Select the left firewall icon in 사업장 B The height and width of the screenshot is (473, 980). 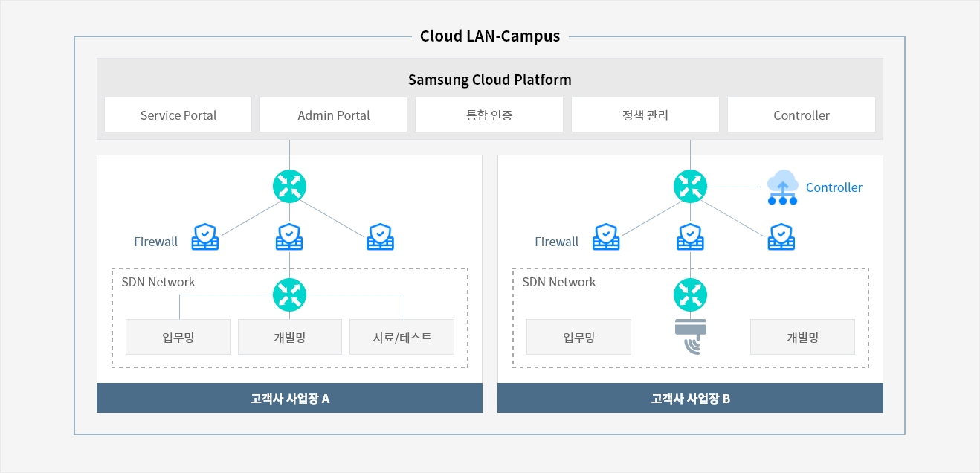coord(606,236)
